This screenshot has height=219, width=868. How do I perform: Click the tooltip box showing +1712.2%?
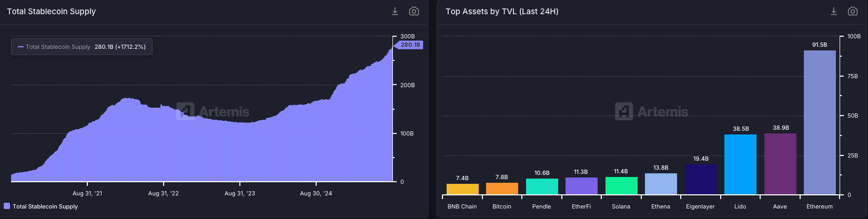(82, 47)
